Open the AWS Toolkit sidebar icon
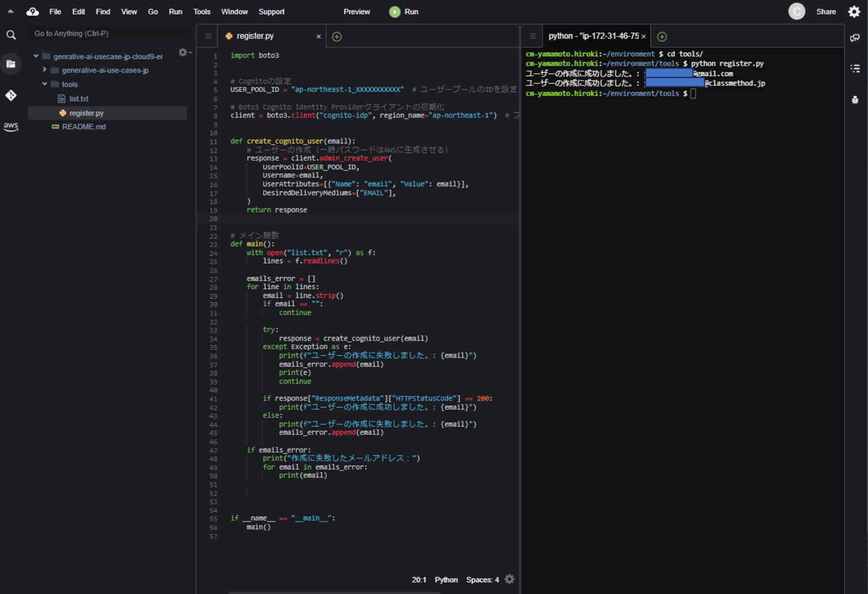 (11, 127)
